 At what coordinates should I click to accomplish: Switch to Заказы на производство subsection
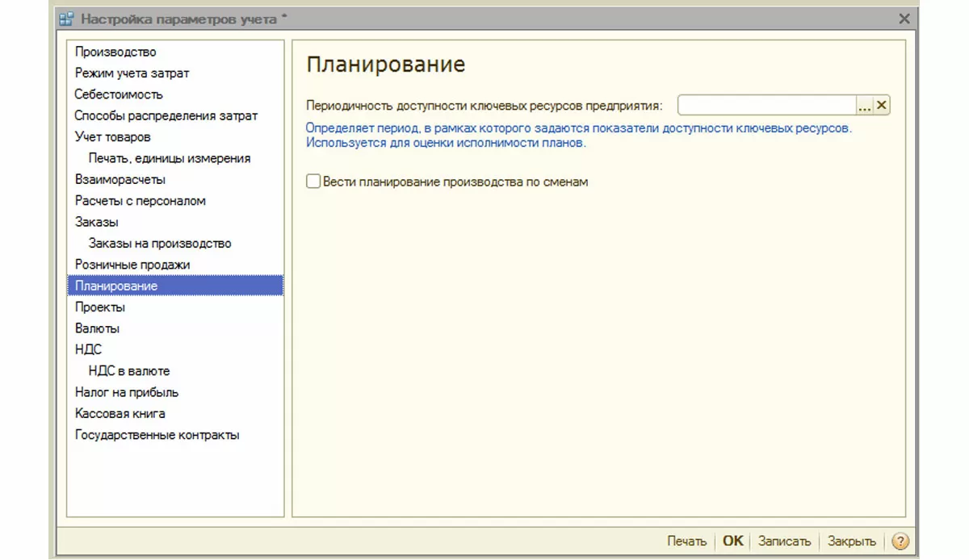160,244
